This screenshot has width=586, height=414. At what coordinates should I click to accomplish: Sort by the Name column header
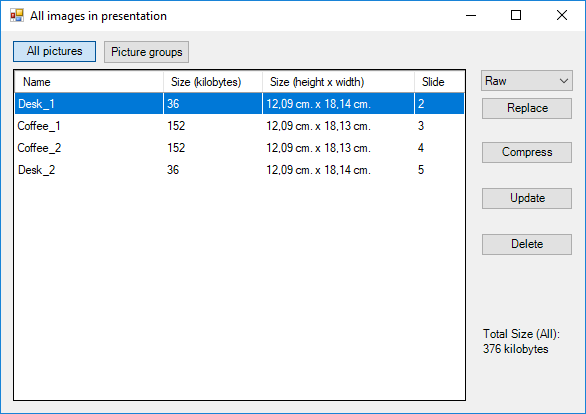click(x=89, y=82)
